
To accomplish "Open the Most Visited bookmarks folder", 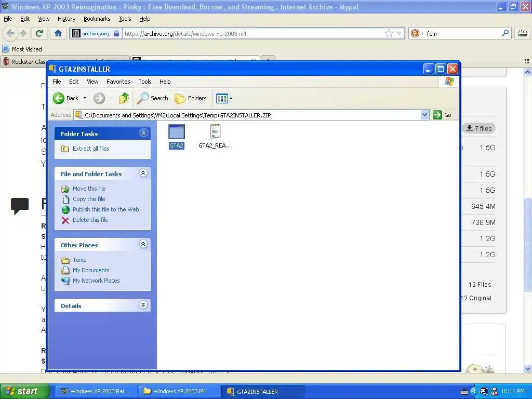I will 22,49.
